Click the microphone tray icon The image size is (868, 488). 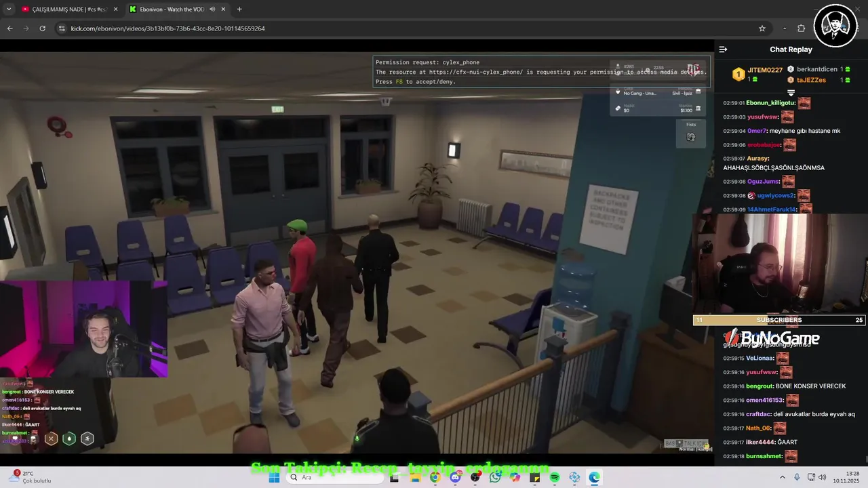[x=797, y=477]
